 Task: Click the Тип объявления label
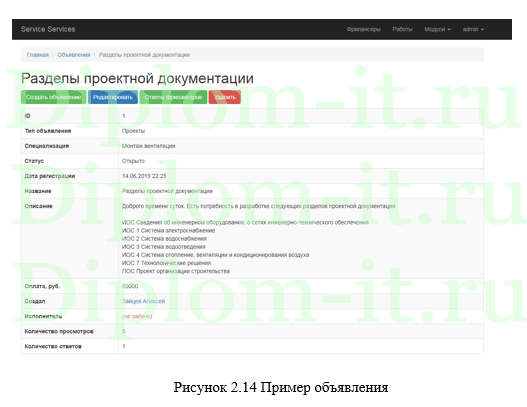[x=48, y=131]
